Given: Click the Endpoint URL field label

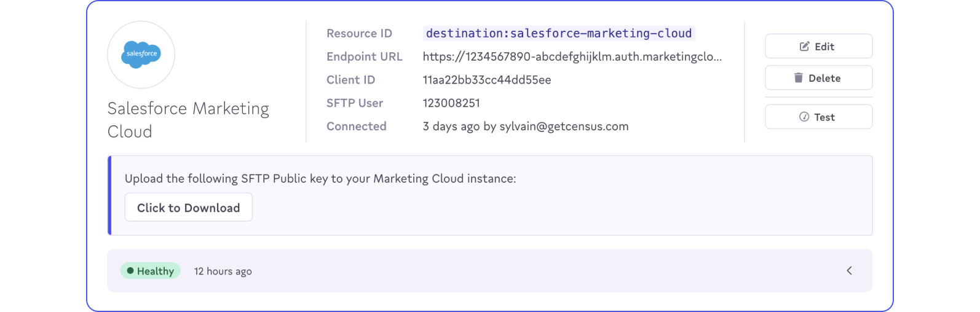Looking at the screenshot, I should point(364,57).
